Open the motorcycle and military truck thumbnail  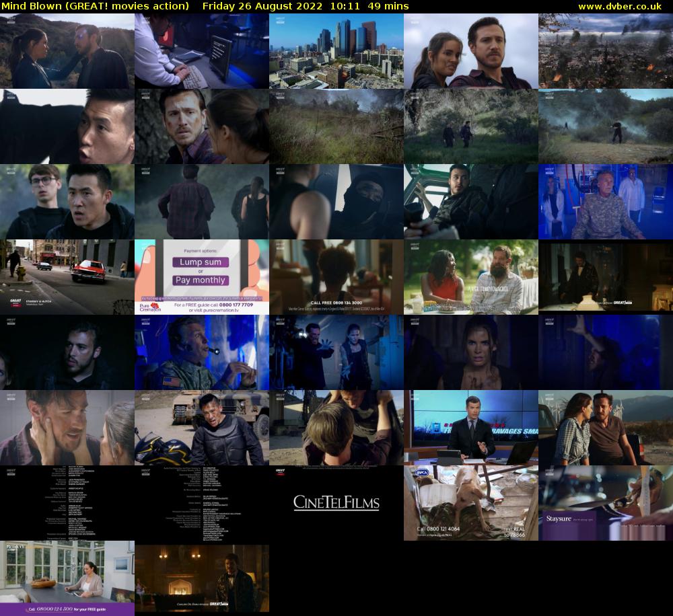[x=202, y=428]
